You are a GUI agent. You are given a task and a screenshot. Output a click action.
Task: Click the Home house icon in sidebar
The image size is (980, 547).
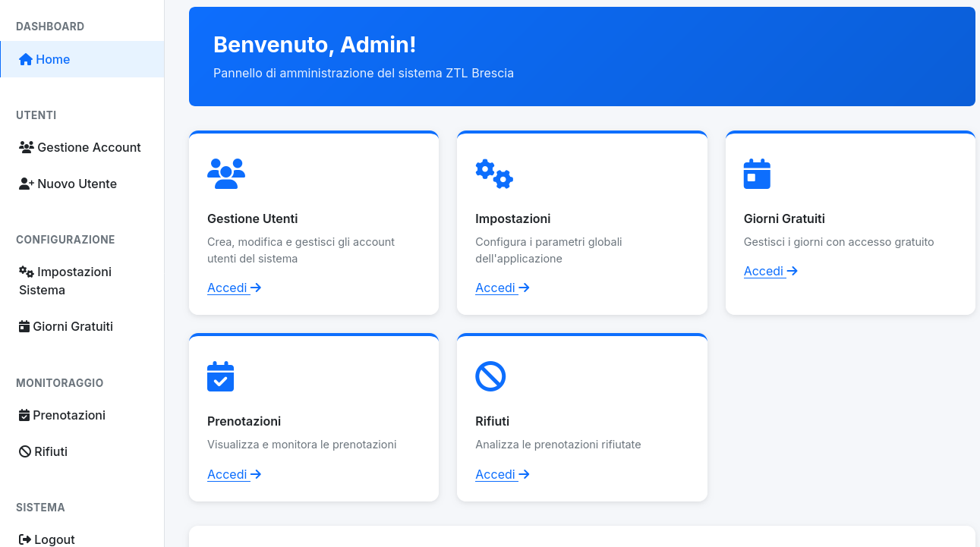pyautogui.click(x=26, y=59)
